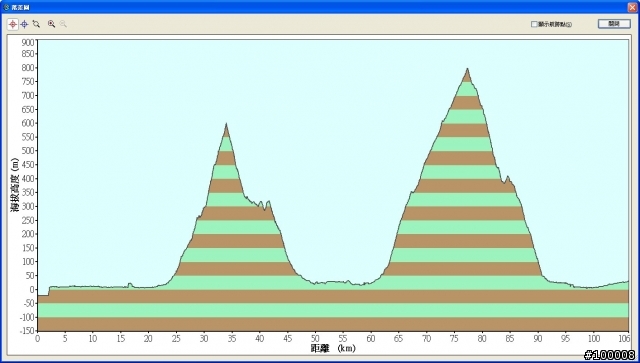Image resolution: width=640 pixels, height=363 pixels.
Task: Click the "900" elevation axis label
Action: tap(28, 41)
